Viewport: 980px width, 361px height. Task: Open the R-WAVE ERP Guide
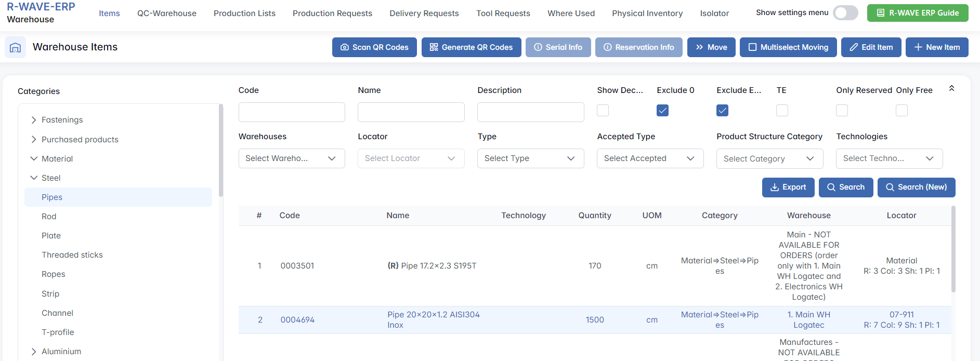tap(917, 13)
